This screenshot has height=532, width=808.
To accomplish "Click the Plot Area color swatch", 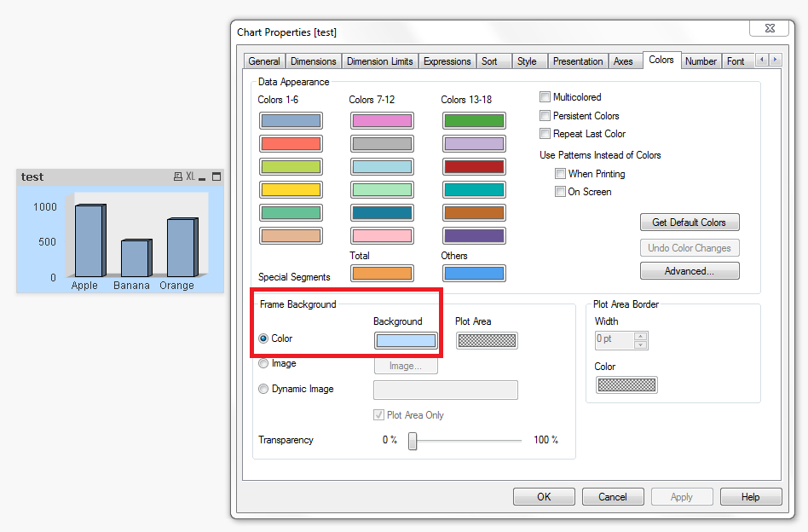I will [x=487, y=340].
